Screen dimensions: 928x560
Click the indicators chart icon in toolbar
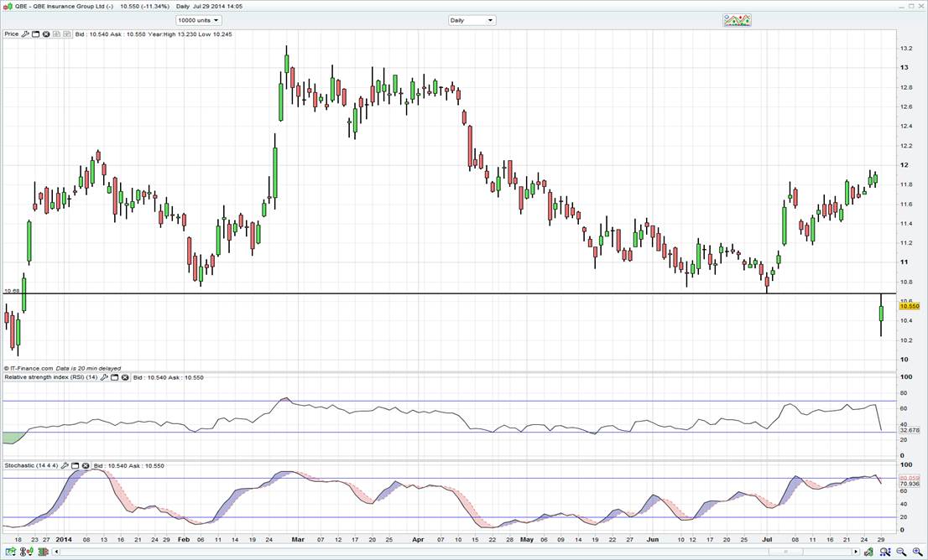tap(736, 20)
